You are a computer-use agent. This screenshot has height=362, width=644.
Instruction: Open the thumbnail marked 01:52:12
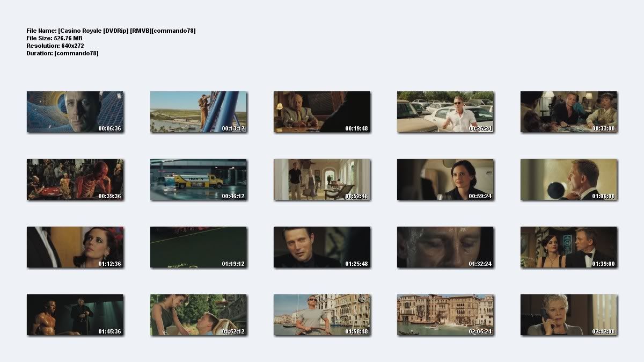[x=199, y=315]
